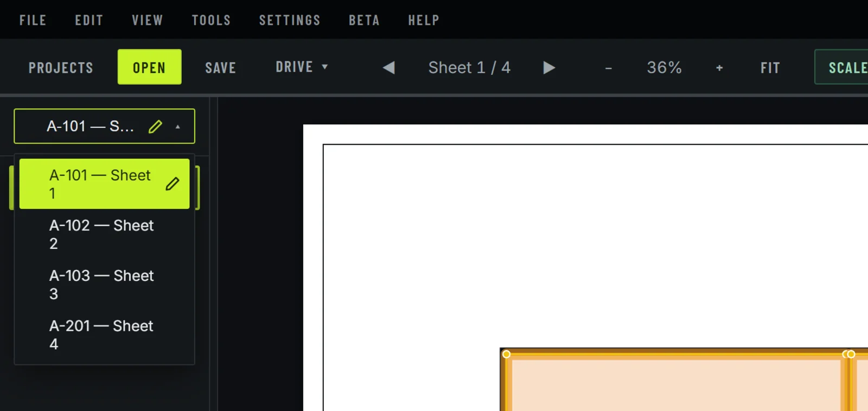This screenshot has width=868, height=411.
Task: Click collapse arrow in sheet selector
Action: click(x=177, y=127)
